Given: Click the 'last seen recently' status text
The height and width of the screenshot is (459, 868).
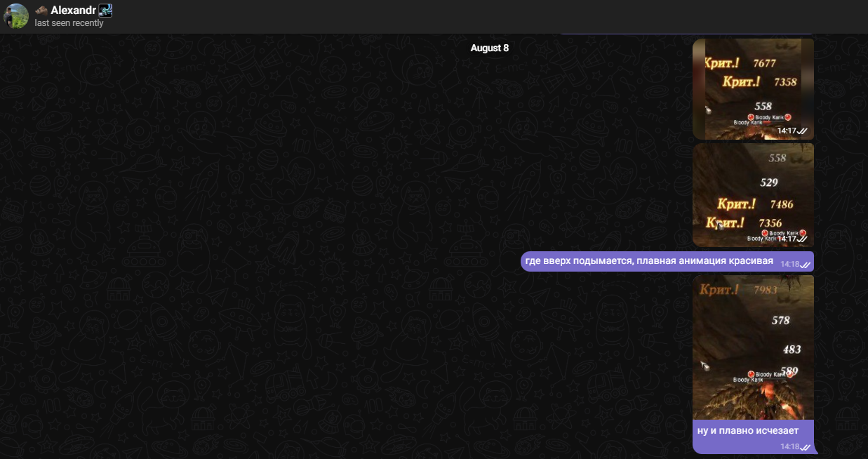Looking at the screenshot, I should tap(69, 23).
